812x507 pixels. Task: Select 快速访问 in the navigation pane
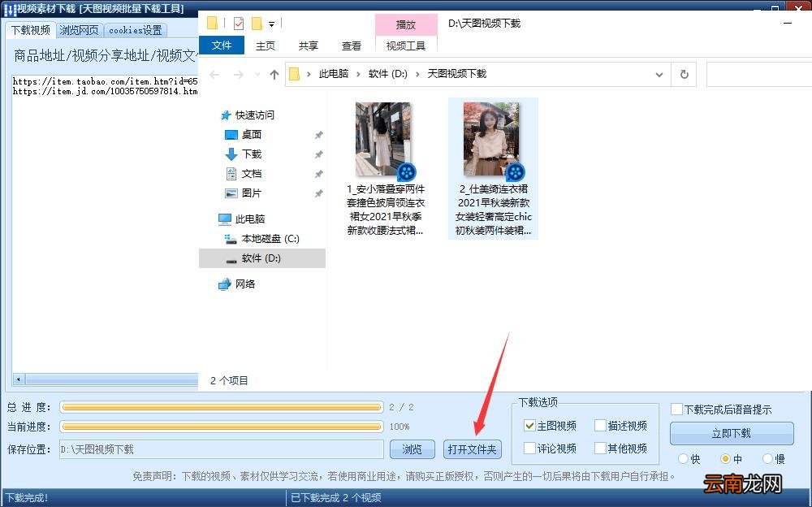tap(255, 115)
